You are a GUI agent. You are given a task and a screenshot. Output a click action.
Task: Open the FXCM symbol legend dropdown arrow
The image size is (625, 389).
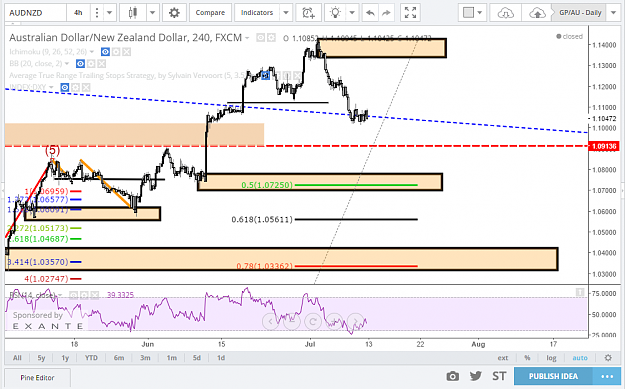click(x=247, y=38)
